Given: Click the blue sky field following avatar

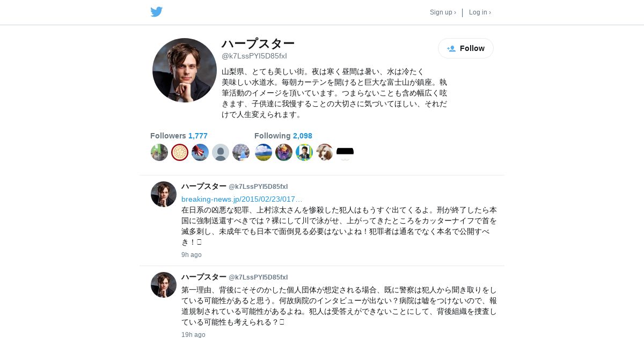Looking at the screenshot, I should (x=264, y=152).
